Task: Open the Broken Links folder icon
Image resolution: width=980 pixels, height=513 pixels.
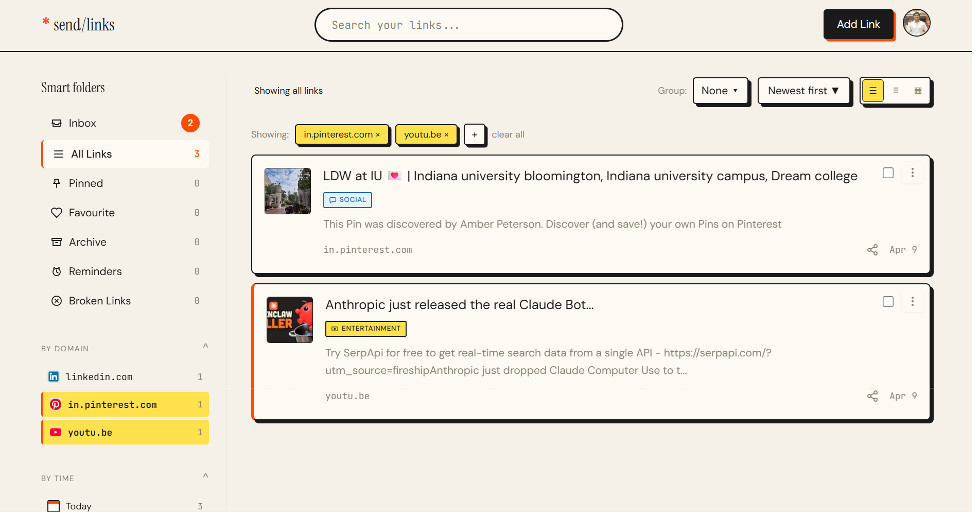Action: (x=57, y=300)
